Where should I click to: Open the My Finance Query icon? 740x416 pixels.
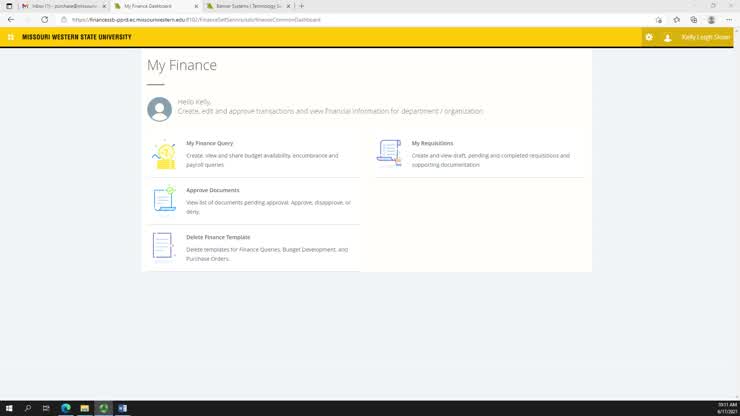click(164, 154)
